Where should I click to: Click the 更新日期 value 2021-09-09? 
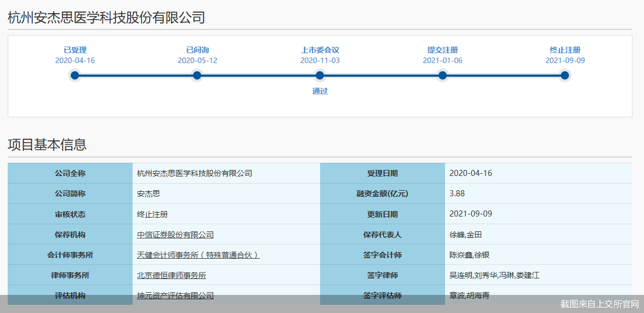click(471, 214)
